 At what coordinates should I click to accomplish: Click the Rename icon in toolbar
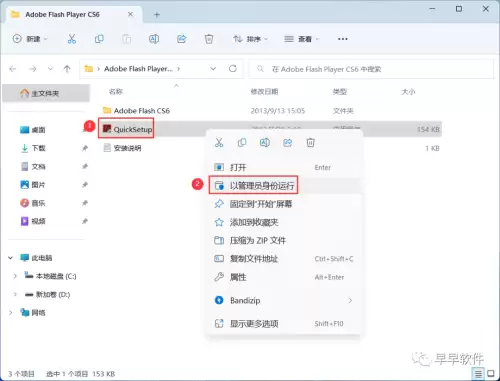coord(154,39)
